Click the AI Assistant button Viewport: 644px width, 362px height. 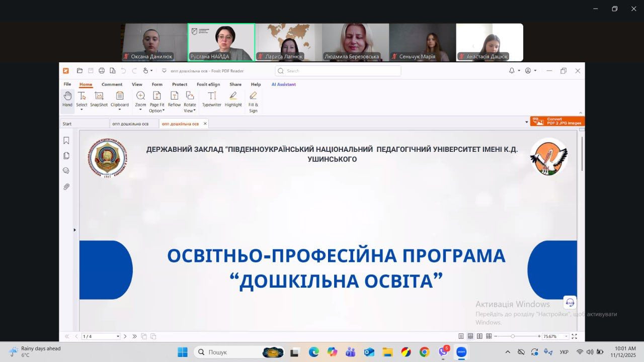point(283,84)
